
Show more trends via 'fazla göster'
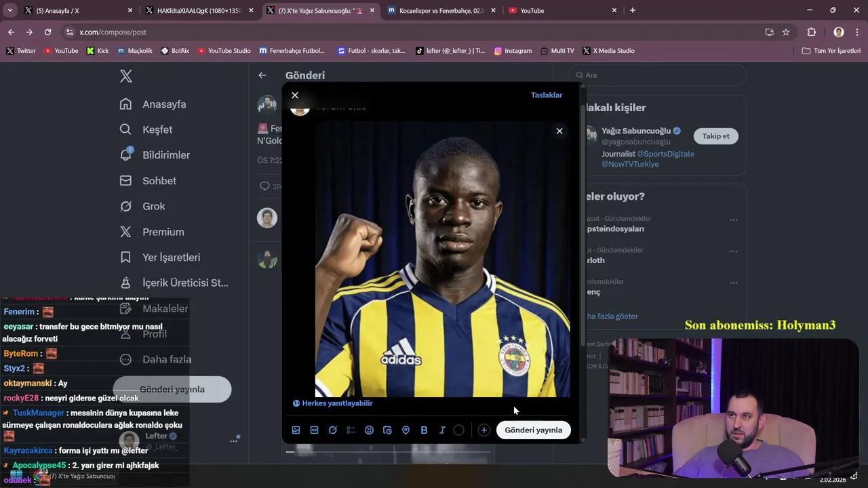coord(612,317)
